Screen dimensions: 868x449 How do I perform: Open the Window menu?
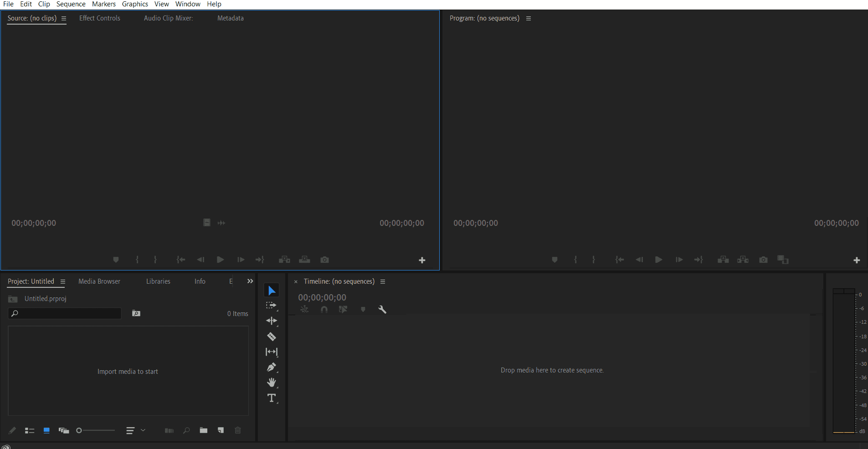pyautogui.click(x=188, y=4)
